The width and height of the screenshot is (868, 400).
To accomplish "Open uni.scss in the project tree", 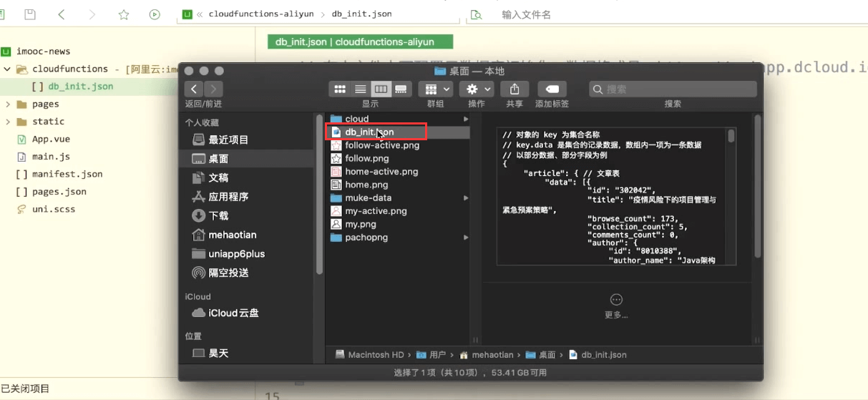I will [54, 209].
